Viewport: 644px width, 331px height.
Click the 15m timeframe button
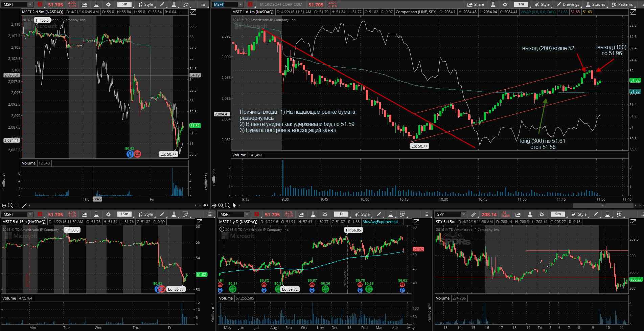click(x=124, y=214)
